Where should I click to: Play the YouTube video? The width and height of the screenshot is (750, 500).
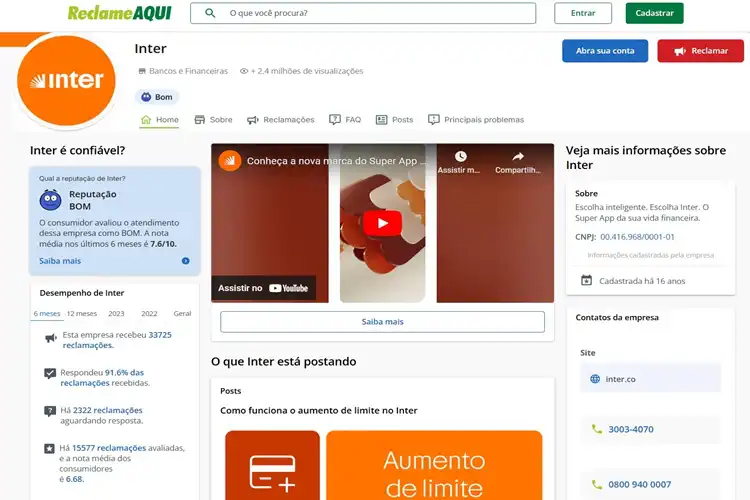point(382,223)
